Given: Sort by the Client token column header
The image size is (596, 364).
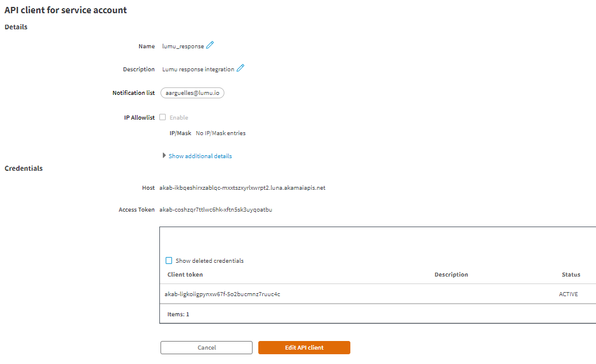Looking at the screenshot, I should 185,275.
